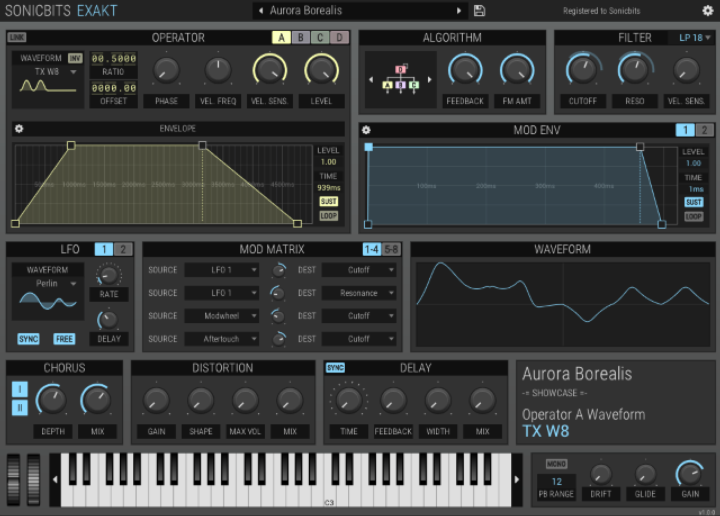Image resolution: width=720 pixels, height=516 pixels.
Task: Switch to Mod Matrix 1-4 tab
Action: 371,249
